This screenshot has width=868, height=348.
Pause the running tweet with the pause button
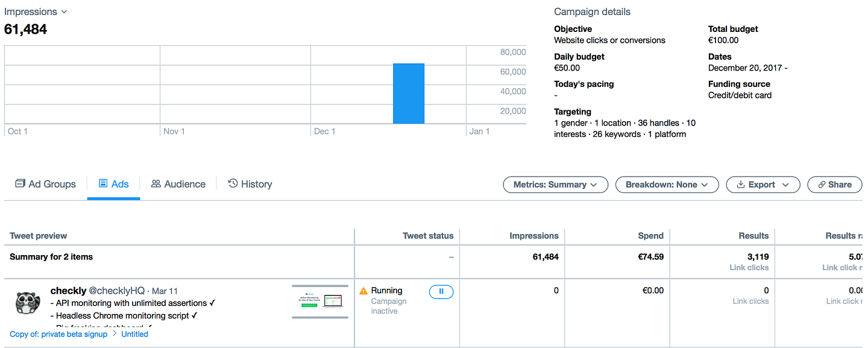(x=441, y=291)
